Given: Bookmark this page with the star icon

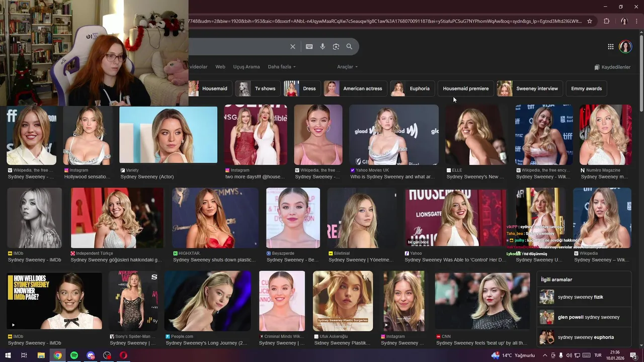Looking at the screenshot, I should coord(590,21).
